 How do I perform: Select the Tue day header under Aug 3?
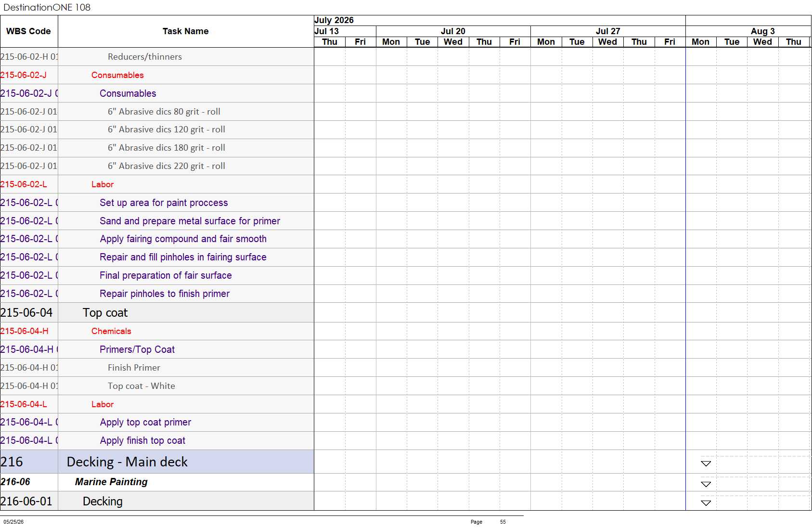[x=732, y=42]
